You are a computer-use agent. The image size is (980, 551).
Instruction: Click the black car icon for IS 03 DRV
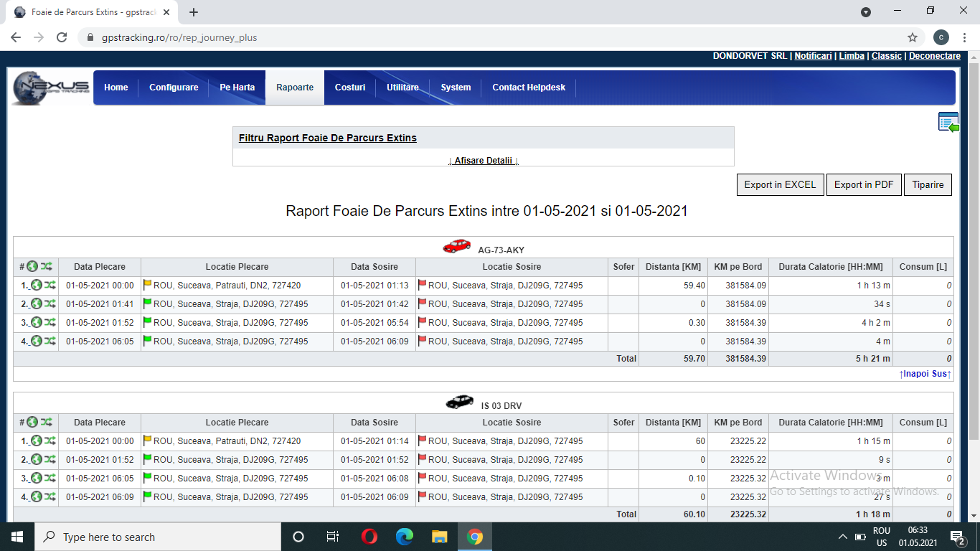click(x=459, y=402)
